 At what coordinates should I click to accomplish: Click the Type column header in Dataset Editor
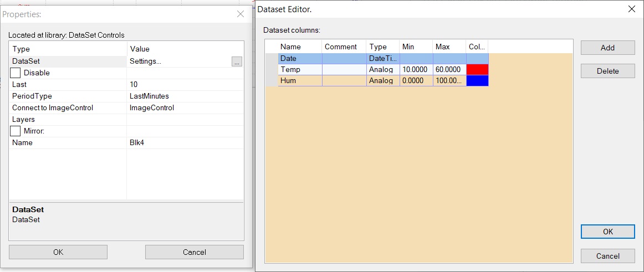coord(383,47)
